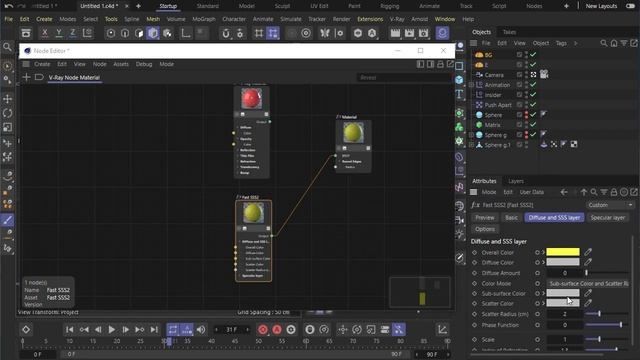Switch to Layers tab
The height and width of the screenshot is (360, 640).
[x=516, y=181]
